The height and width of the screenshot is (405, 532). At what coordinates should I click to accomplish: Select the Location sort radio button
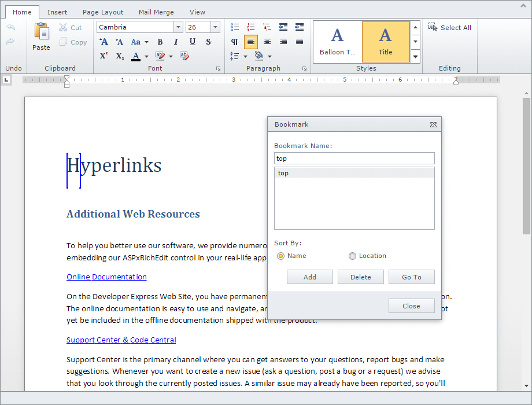pyautogui.click(x=353, y=256)
